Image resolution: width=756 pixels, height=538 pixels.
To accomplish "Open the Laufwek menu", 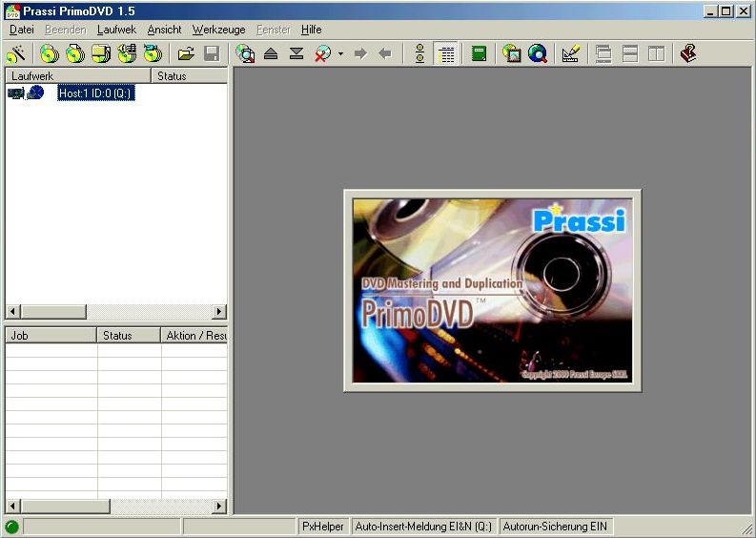I will click(x=116, y=30).
